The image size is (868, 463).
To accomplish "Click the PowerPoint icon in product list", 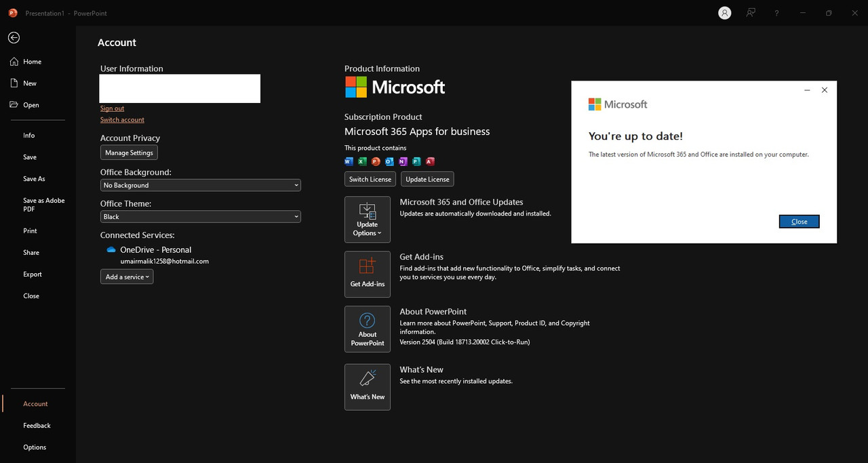I will click(376, 161).
